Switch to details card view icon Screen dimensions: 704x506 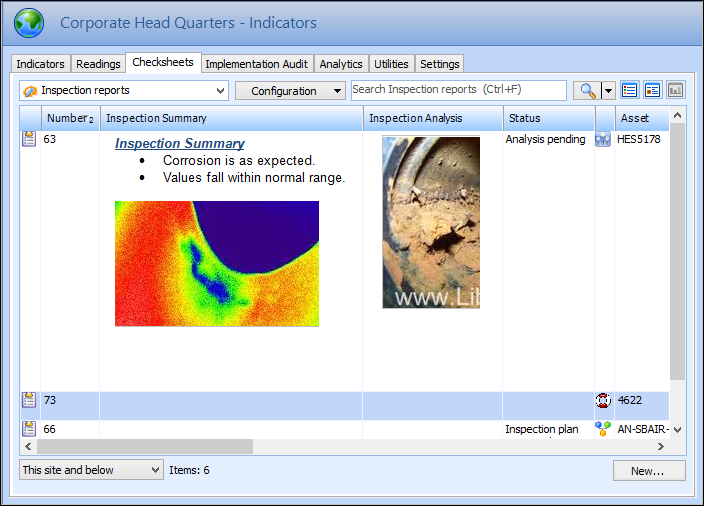click(x=653, y=91)
